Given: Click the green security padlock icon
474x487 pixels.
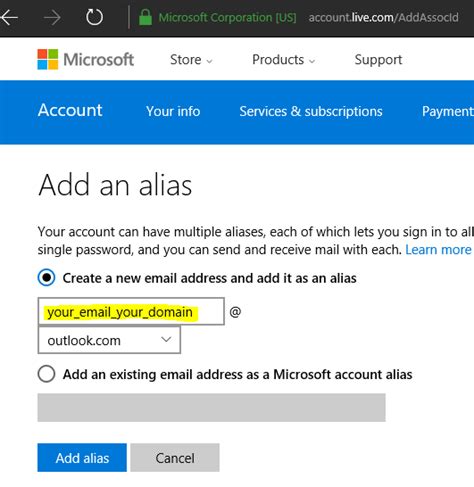Looking at the screenshot, I should [x=145, y=17].
